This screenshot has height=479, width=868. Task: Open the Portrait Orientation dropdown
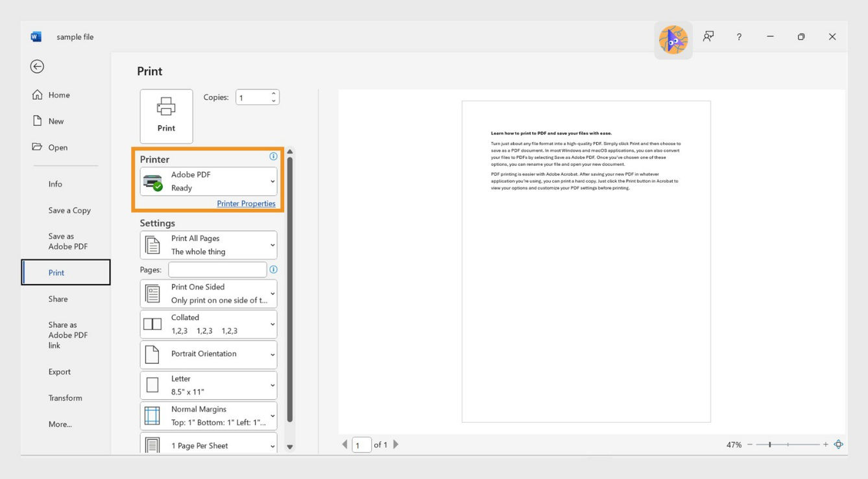208,354
